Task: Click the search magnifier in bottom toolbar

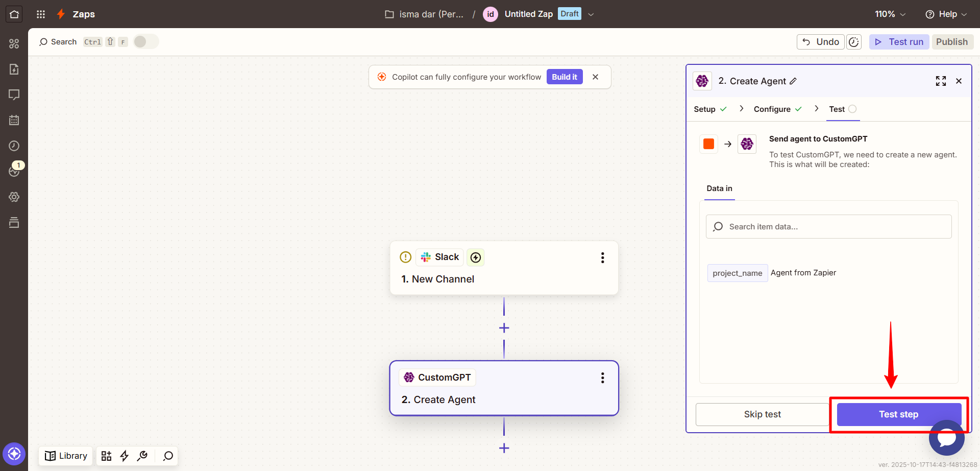Action: click(168, 456)
